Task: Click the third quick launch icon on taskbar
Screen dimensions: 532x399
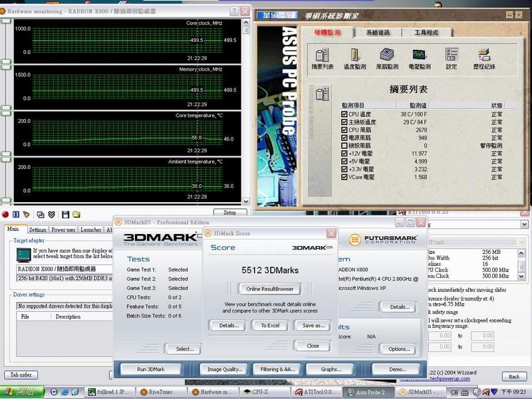Action: click(75, 392)
